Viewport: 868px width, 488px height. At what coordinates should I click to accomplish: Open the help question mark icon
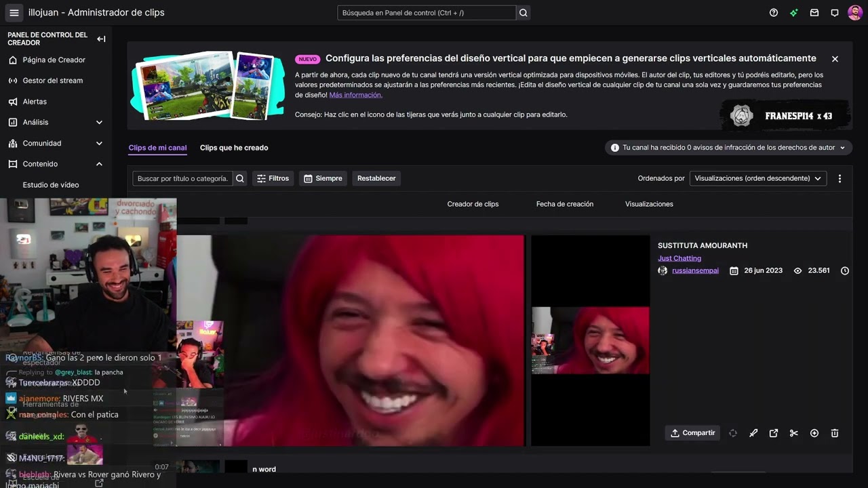click(774, 12)
